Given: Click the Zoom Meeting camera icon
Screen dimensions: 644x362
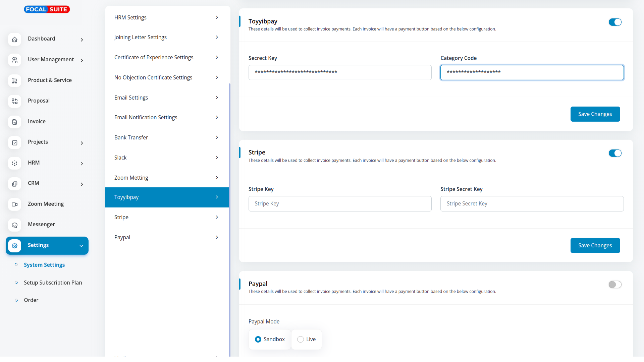Looking at the screenshot, I should coord(14,204).
